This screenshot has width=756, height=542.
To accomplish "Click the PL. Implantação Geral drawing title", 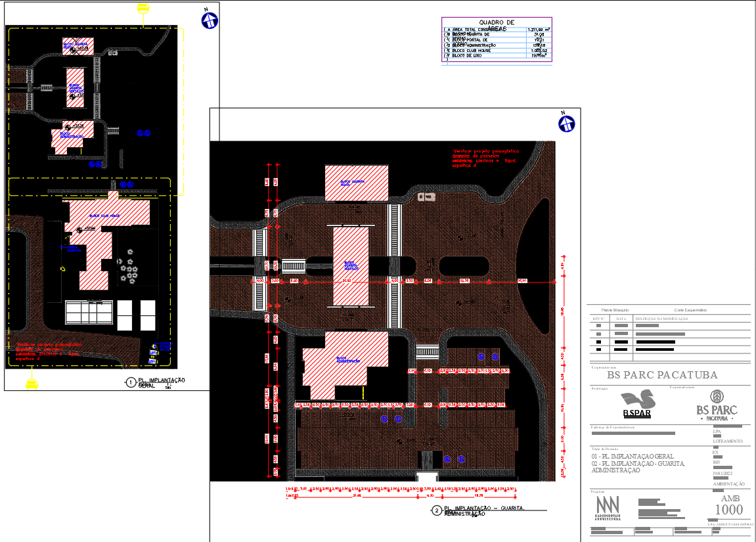I will [161, 382].
